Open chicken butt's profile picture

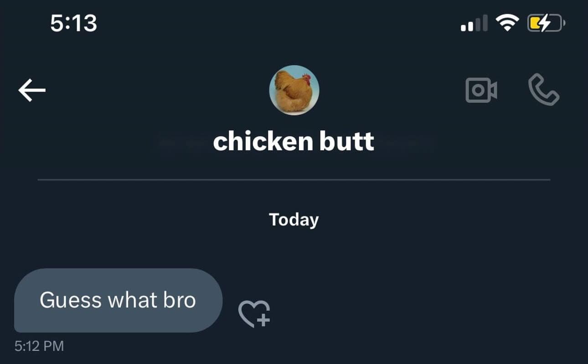coord(294,90)
